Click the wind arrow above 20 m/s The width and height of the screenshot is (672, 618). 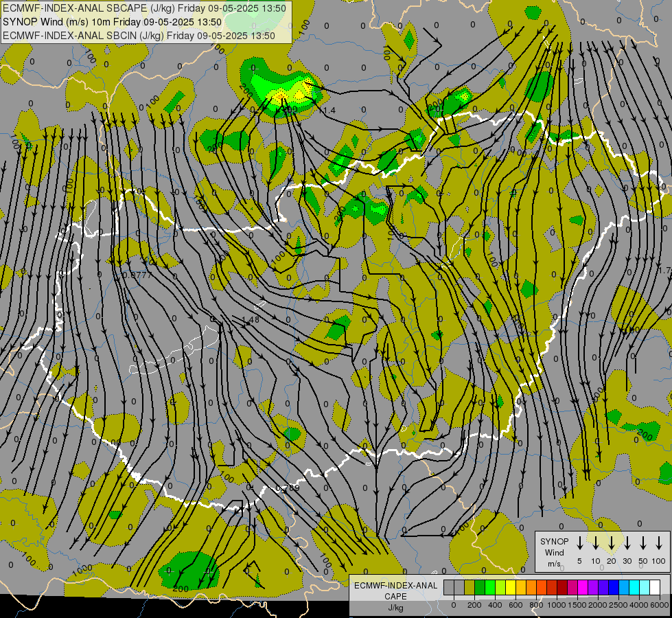pos(611,543)
